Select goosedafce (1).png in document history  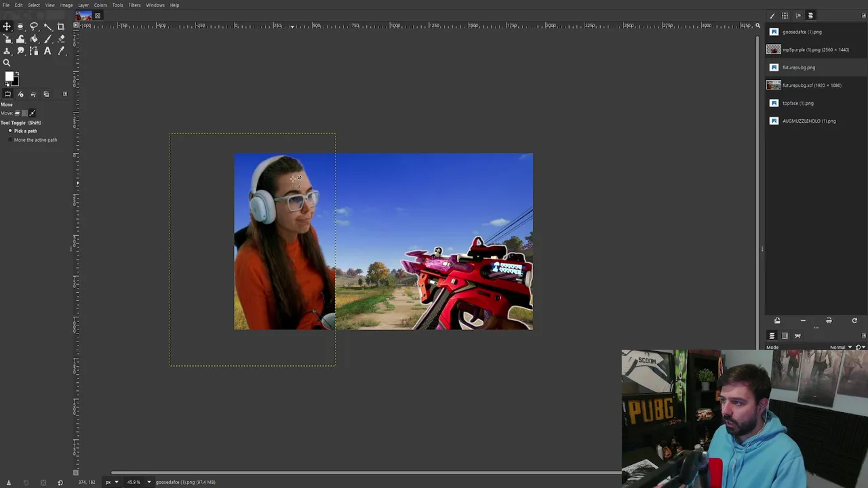(x=816, y=32)
